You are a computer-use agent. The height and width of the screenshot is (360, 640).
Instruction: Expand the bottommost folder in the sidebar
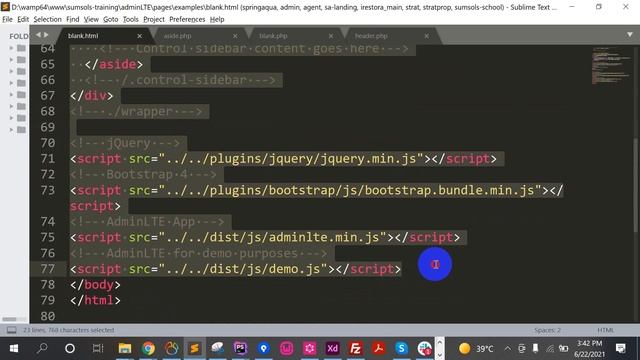point(11,130)
